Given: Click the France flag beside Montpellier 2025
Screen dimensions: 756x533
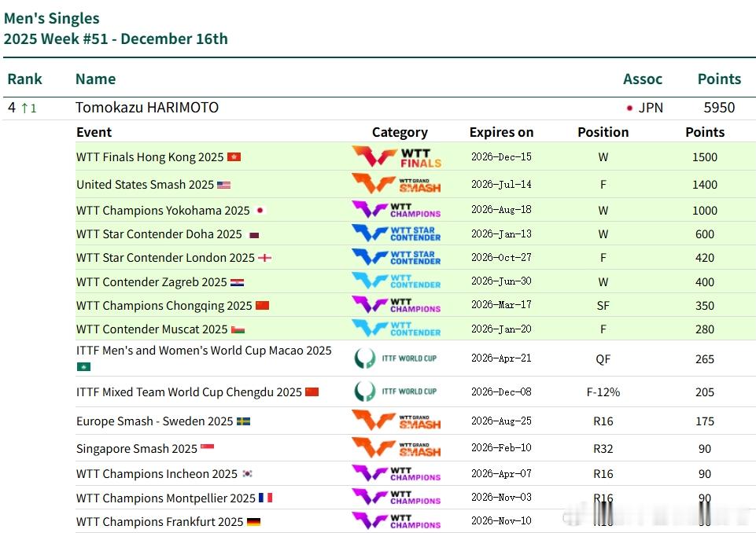Looking at the screenshot, I should 266,498.
